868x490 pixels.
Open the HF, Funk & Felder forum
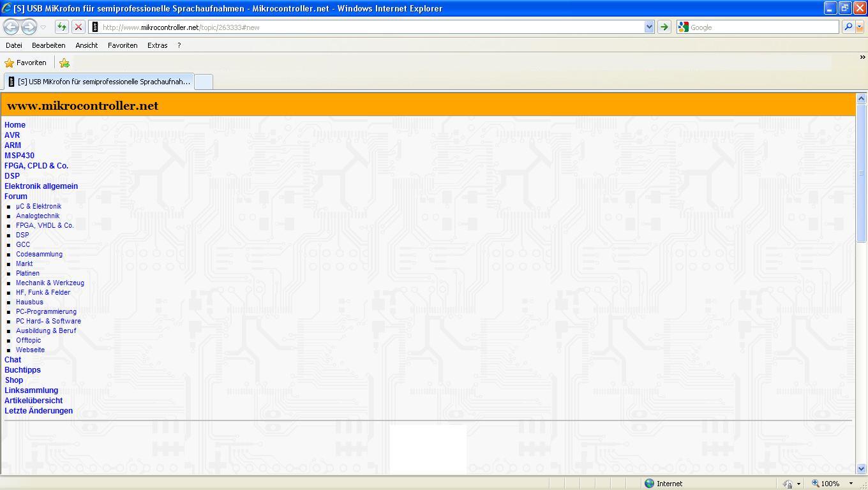coord(43,292)
